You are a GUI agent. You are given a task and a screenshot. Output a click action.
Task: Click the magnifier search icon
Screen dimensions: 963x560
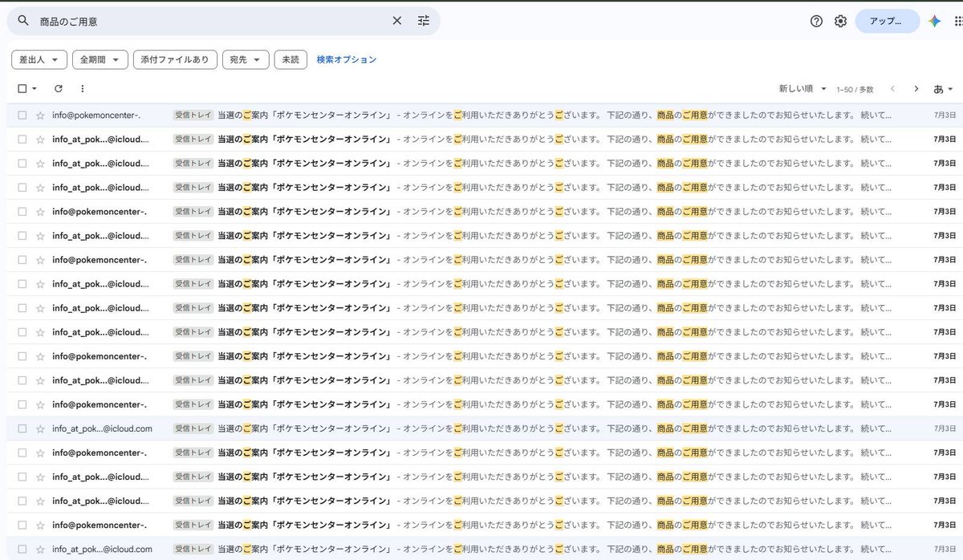coord(22,21)
